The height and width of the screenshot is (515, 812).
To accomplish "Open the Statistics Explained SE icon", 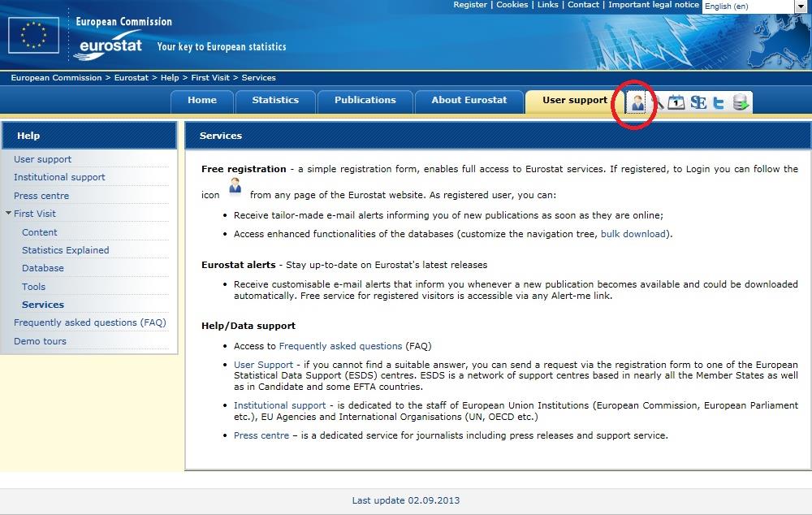I will (698, 102).
